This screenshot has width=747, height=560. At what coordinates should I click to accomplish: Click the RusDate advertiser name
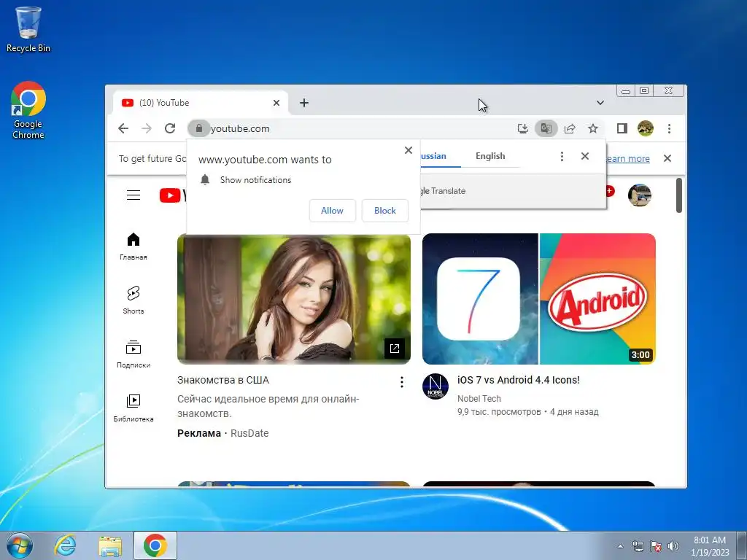tap(249, 433)
